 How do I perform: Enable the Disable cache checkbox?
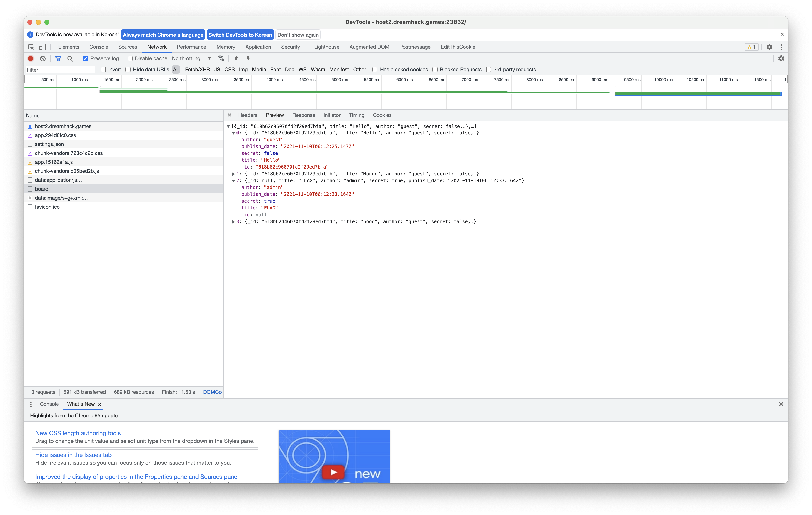(130, 58)
